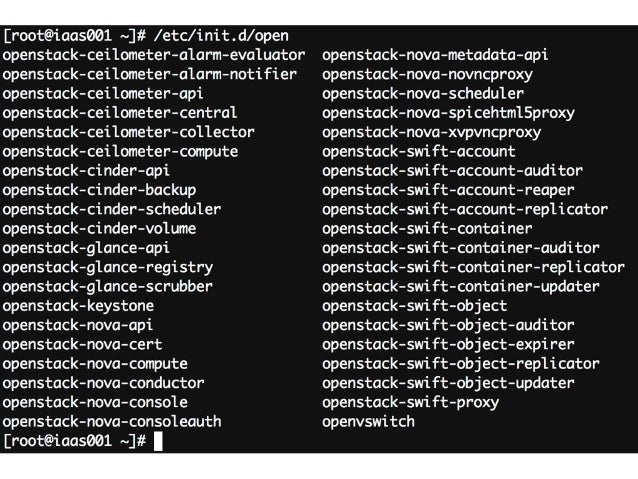Click openstack-swift-object-expirer entry
Viewport: 638px width, 479px height.
point(448,345)
